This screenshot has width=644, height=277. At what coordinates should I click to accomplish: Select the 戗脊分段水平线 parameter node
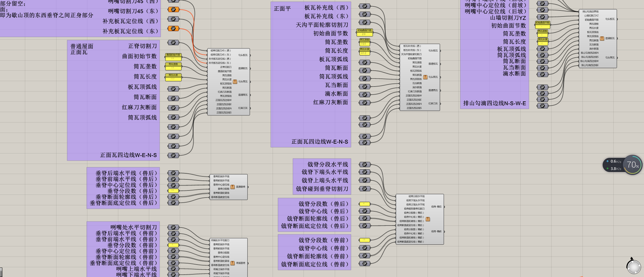(x=365, y=165)
